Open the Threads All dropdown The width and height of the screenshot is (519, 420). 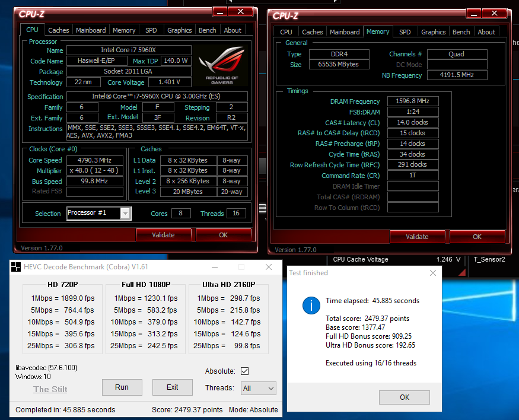click(x=258, y=388)
